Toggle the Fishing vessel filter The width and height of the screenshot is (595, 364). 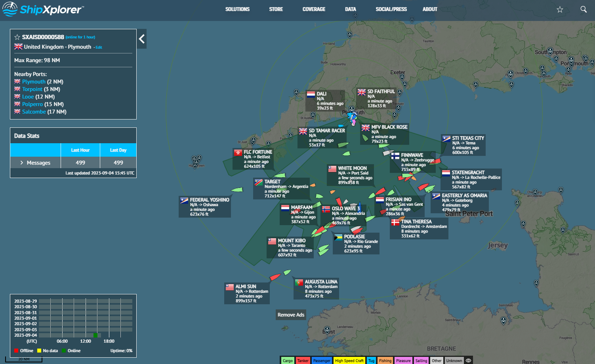coord(385,360)
